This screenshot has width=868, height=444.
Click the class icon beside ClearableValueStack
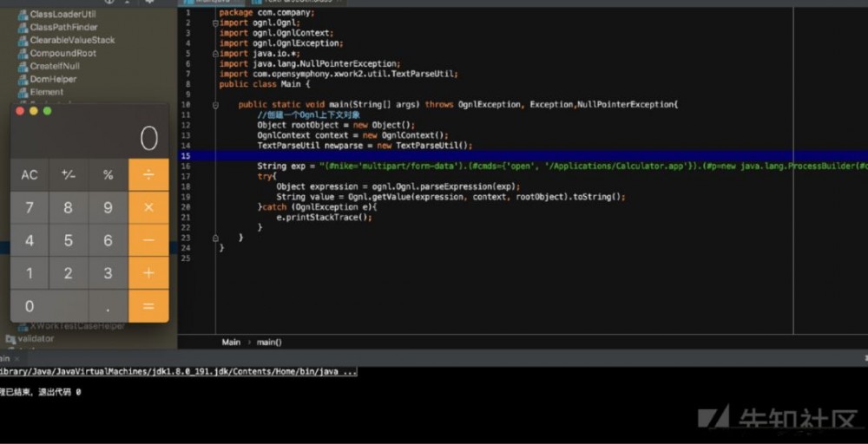click(23, 41)
